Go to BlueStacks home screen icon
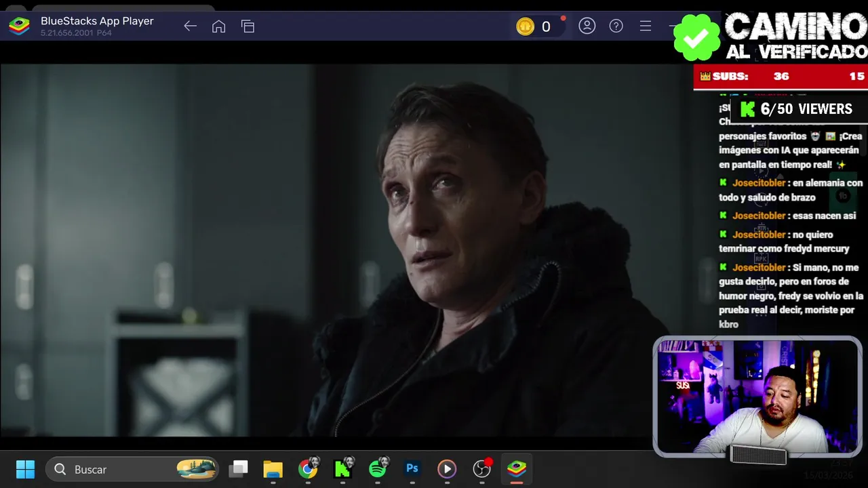 pyautogui.click(x=218, y=26)
